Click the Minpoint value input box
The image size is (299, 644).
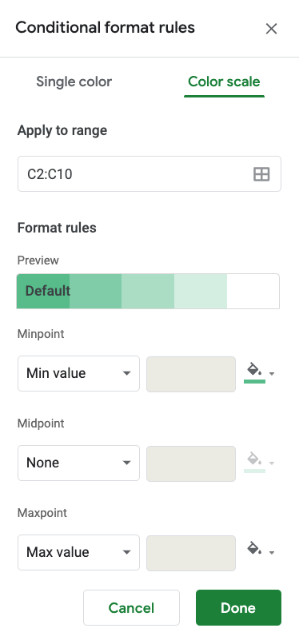click(x=191, y=374)
